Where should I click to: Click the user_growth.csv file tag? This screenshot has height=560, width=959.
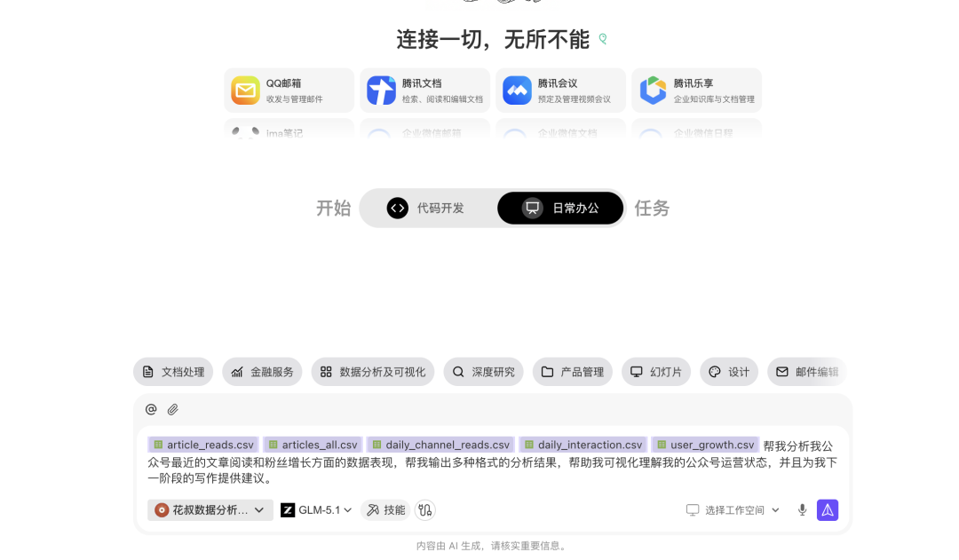(x=706, y=445)
